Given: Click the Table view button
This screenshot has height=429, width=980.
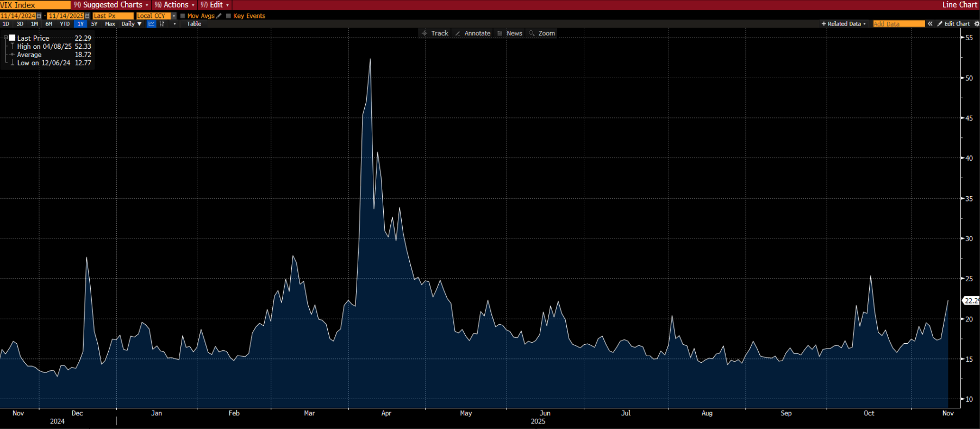Looking at the screenshot, I should click(x=194, y=24).
